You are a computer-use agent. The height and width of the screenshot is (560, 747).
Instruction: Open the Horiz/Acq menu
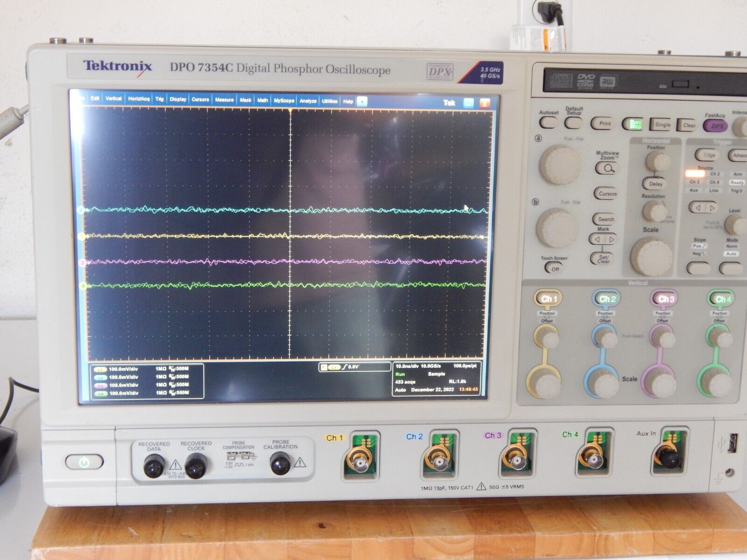tap(138, 99)
